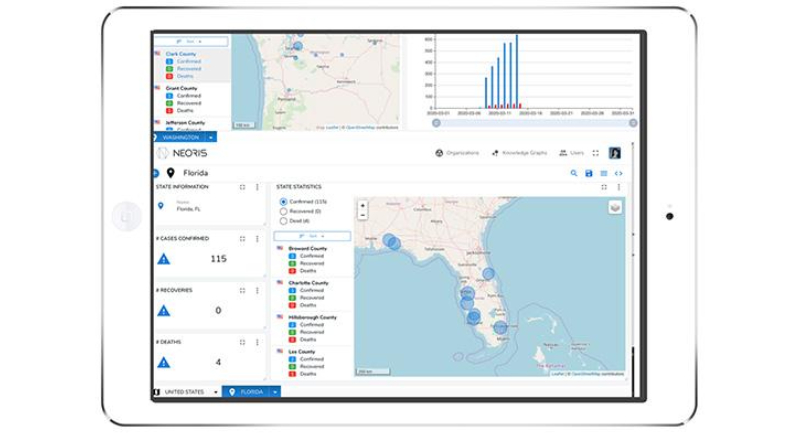Open the Organizations menu
The width and height of the screenshot is (800, 445).
457,153
